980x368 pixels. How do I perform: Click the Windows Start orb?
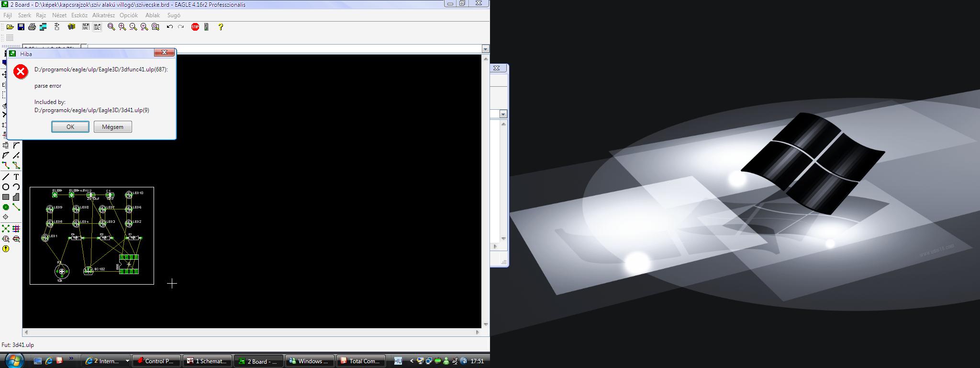[x=13, y=360]
